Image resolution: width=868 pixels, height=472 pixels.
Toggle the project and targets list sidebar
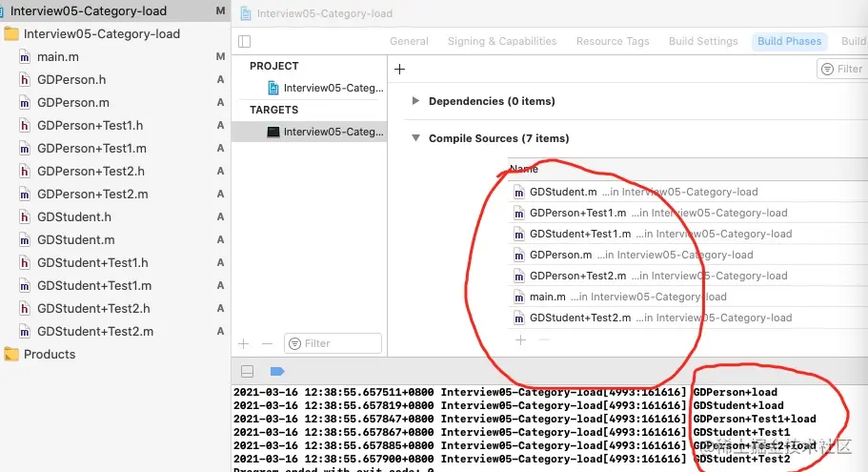(x=244, y=42)
